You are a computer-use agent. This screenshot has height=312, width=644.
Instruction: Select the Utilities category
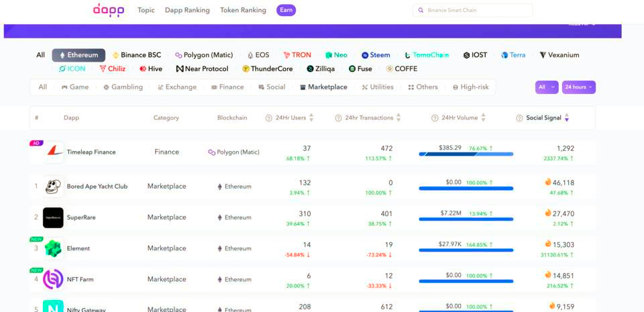coord(378,87)
